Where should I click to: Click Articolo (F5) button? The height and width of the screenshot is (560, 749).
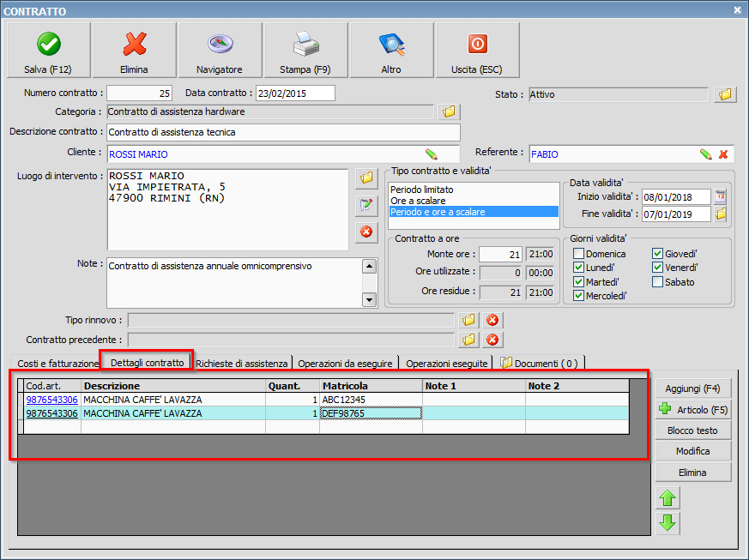tap(692, 410)
